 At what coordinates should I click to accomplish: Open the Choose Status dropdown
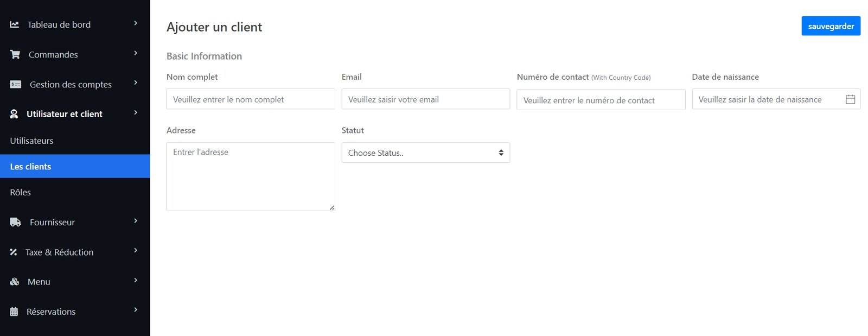pyautogui.click(x=425, y=153)
